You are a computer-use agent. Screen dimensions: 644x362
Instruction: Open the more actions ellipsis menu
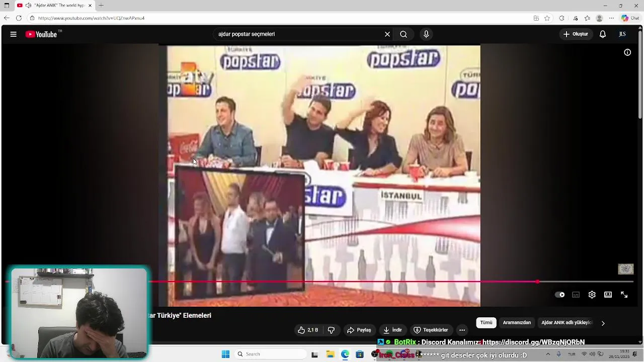coord(462,330)
